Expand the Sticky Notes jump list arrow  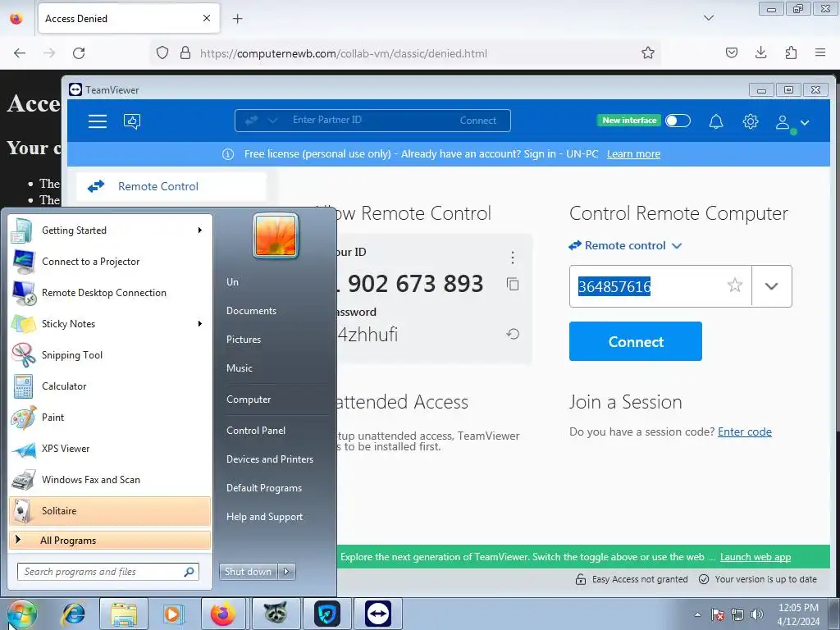click(200, 323)
